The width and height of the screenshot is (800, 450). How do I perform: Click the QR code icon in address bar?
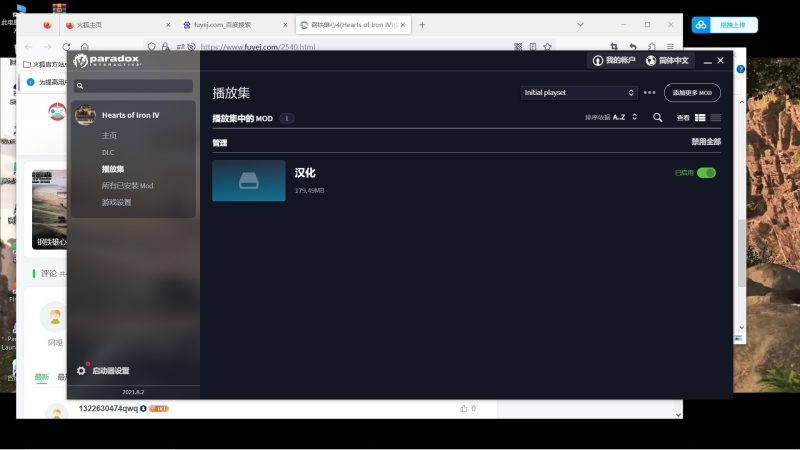click(518, 47)
